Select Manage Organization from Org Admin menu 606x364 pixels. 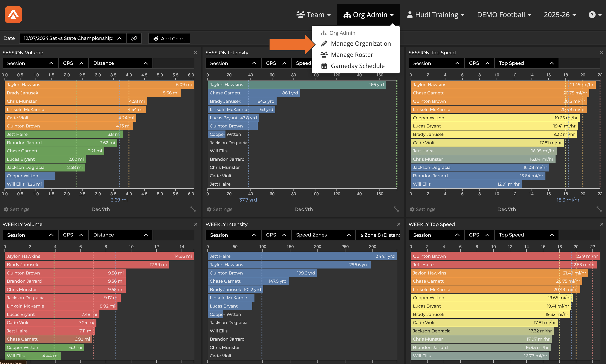click(355, 44)
